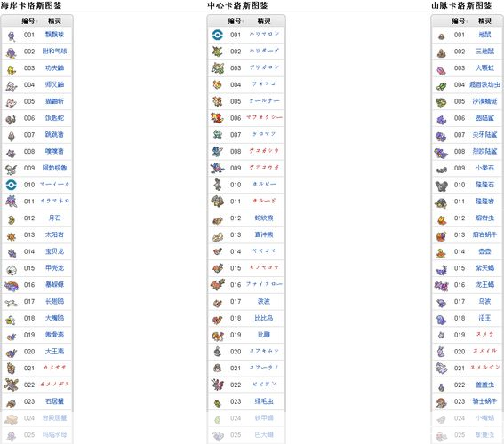Sort central Pokédex by 编号 column
Screen dimensions: 504x444
(235, 21)
